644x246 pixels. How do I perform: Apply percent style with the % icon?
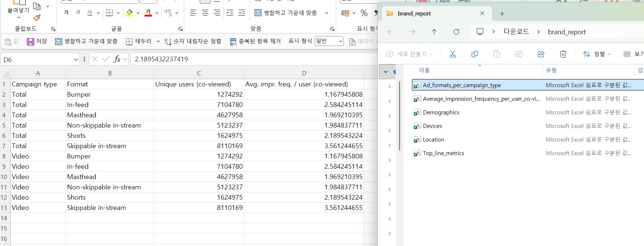tap(364, 13)
